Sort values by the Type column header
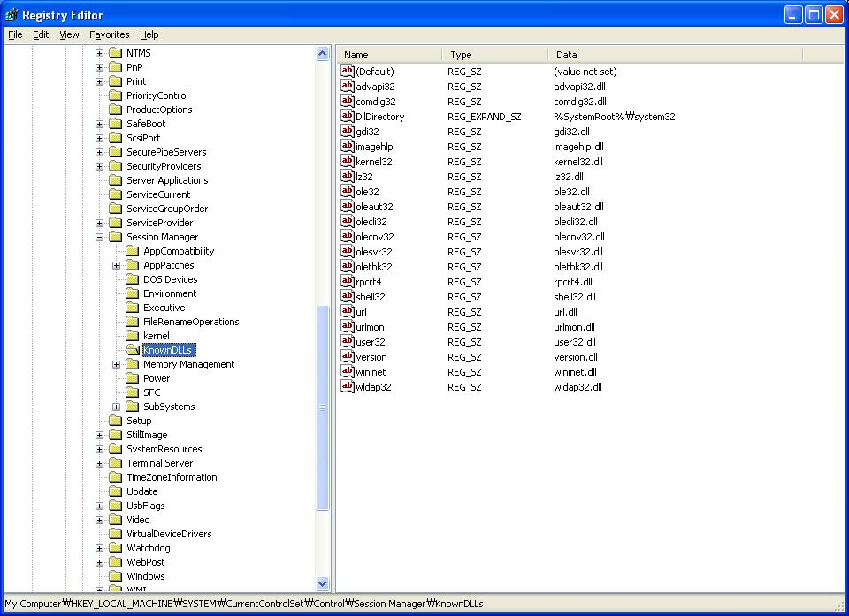Screen dimensions: 849x616 (495, 55)
